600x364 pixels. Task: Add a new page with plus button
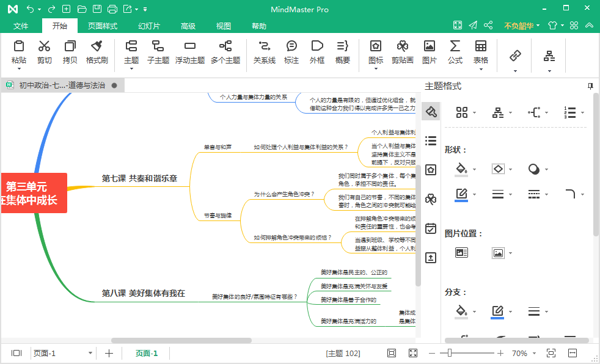pos(109,353)
